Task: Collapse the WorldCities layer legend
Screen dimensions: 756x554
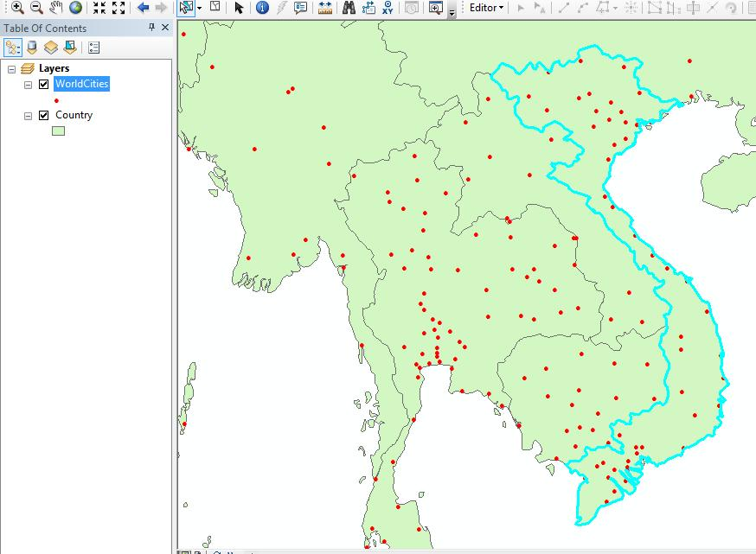Action: coord(29,85)
